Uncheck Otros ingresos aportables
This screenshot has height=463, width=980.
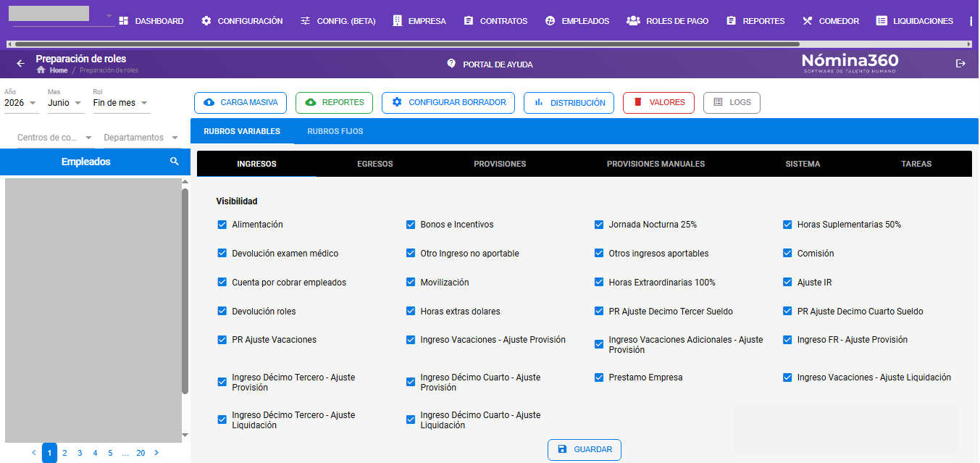599,254
